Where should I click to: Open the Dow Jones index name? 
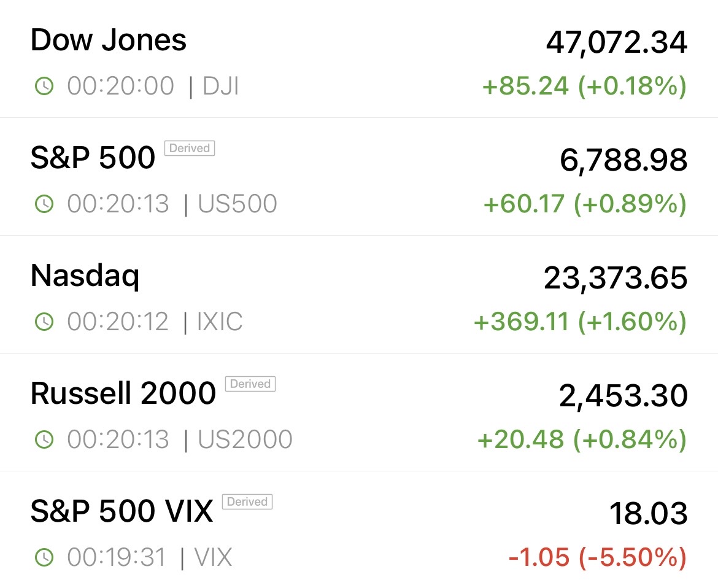[109, 41]
